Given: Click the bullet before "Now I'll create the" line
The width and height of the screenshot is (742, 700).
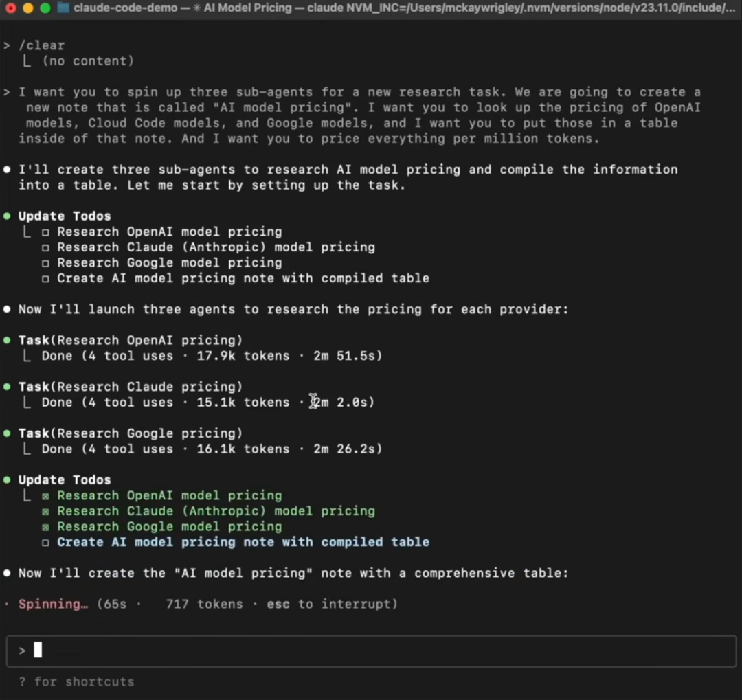Looking at the screenshot, I should pyautogui.click(x=7, y=573).
